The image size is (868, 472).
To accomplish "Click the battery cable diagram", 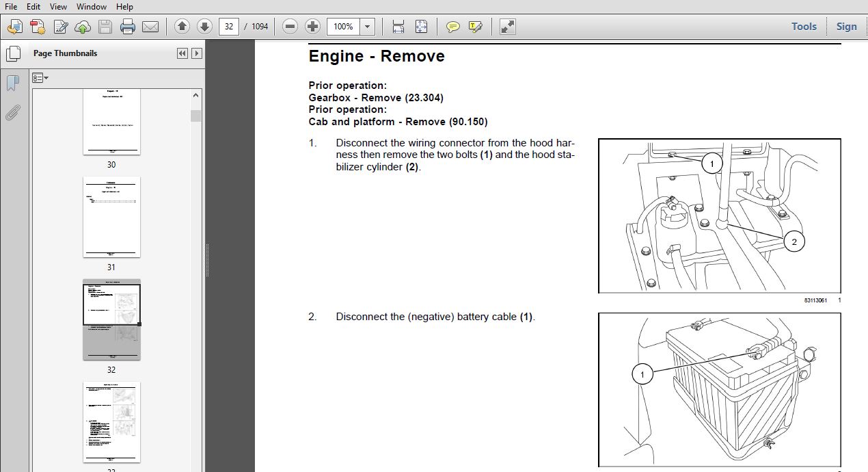I will [x=720, y=390].
